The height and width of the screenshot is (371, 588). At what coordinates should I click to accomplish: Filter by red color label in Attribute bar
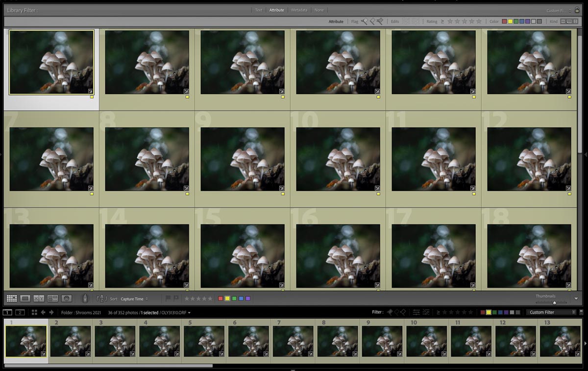pos(504,22)
